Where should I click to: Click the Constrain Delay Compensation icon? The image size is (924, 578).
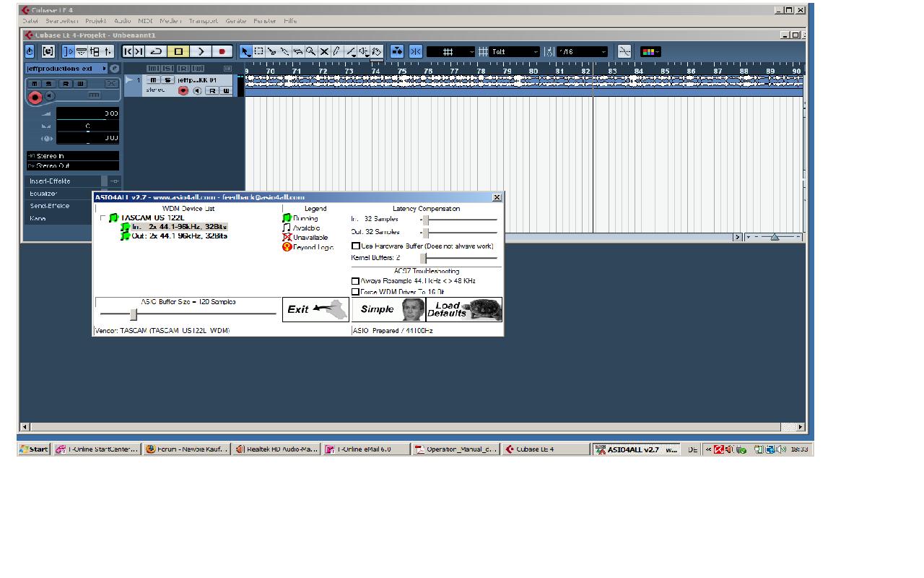pos(48,51)
